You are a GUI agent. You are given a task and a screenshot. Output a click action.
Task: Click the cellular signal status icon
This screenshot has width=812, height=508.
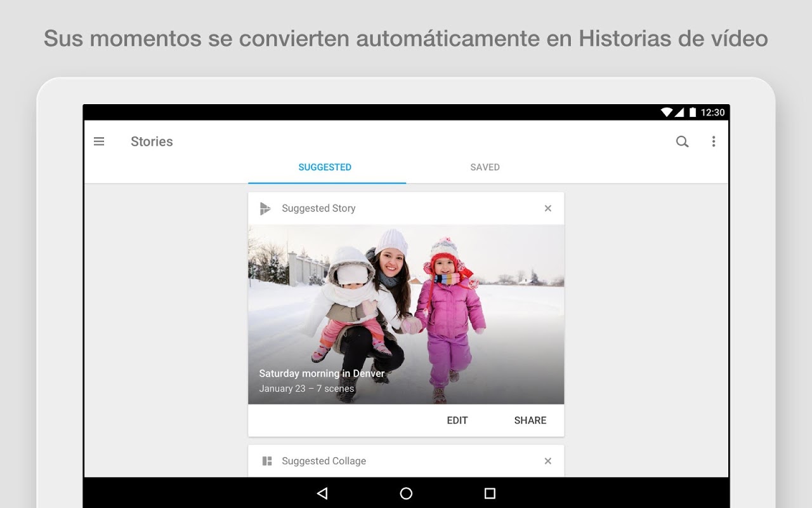click(x=679, y=112)
